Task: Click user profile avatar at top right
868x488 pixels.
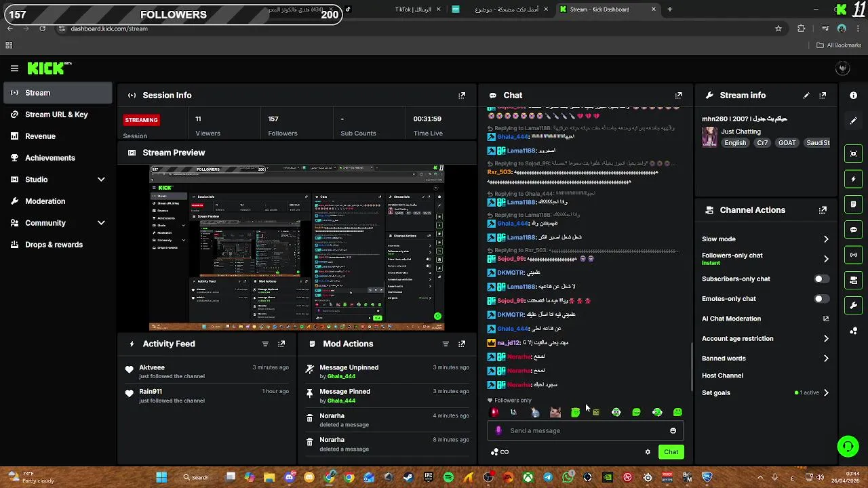Action: tap(843, 68)
